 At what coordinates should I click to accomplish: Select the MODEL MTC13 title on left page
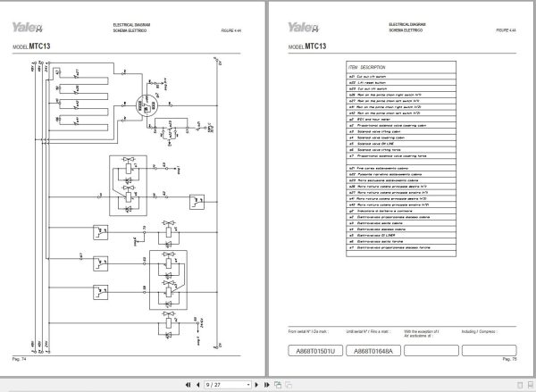point(31,46)
